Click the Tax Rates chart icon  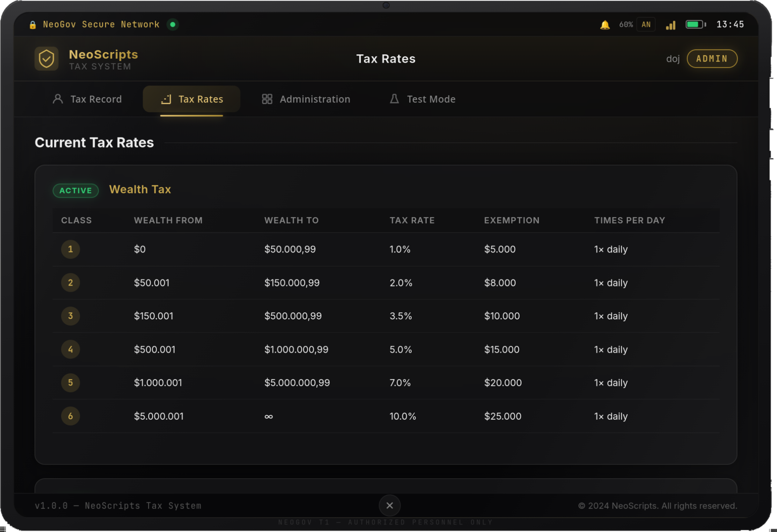point(166,99)
